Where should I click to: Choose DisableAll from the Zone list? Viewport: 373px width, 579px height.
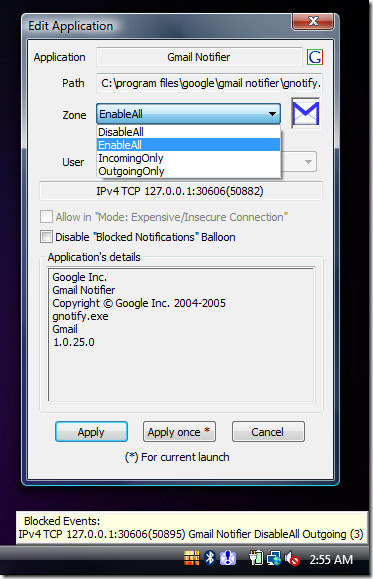pyautogui.click(x=188, y=132)
